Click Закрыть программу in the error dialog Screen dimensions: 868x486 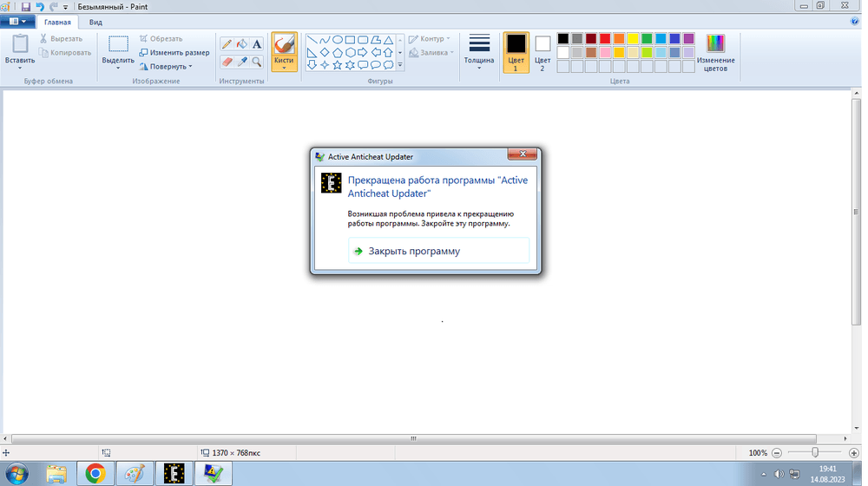coord(413,251)
